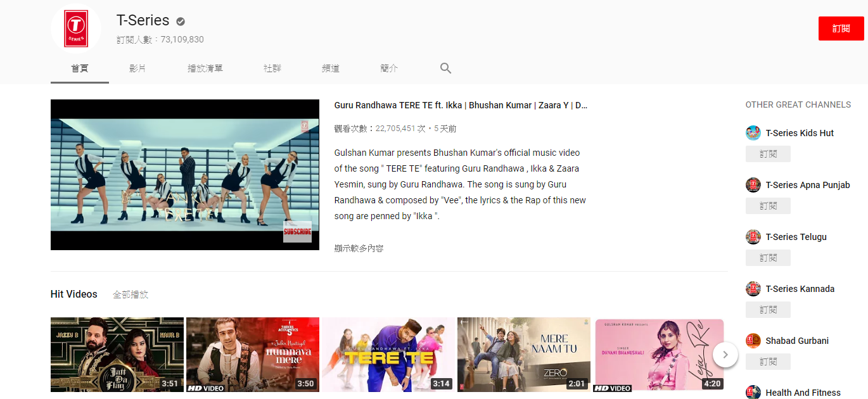The image size is (868, 399).
Task: Click the red 訂閱 button
Action: pos(841,28)
